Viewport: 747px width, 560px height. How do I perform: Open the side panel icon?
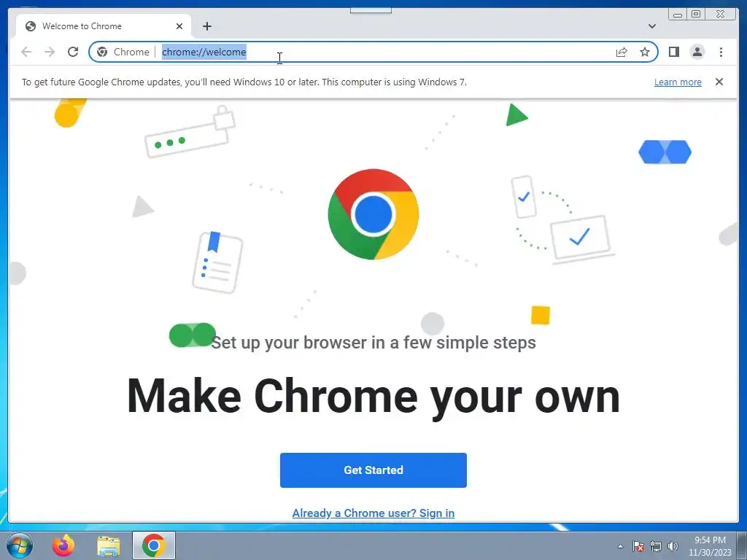point(673,52)
